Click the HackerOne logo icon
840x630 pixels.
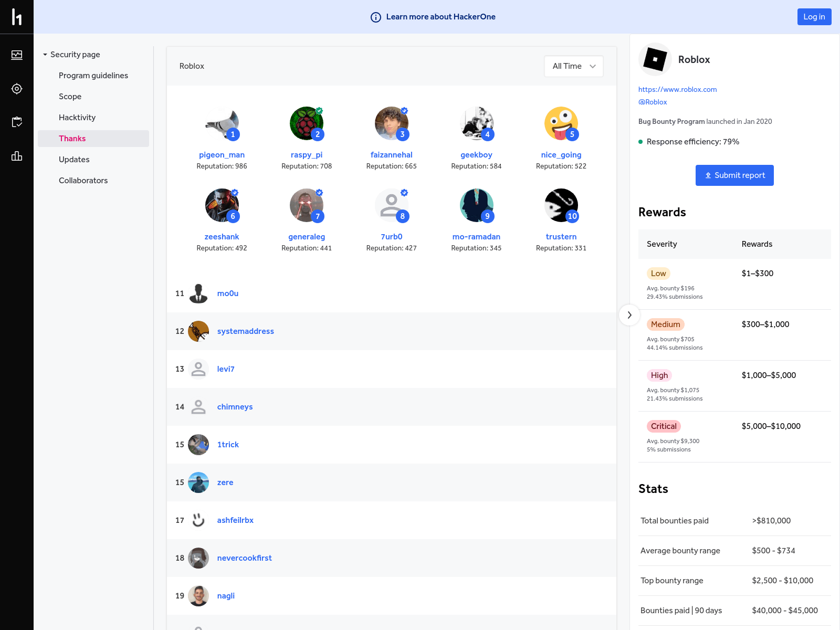(17, 17)
